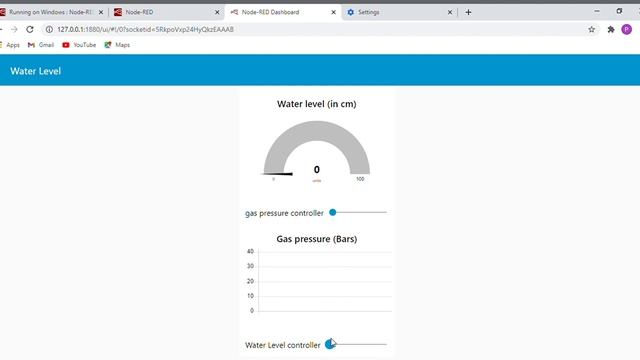Click the gas pressure controller slider track
This screenshot has width=640, height=360.
[359, 212]
